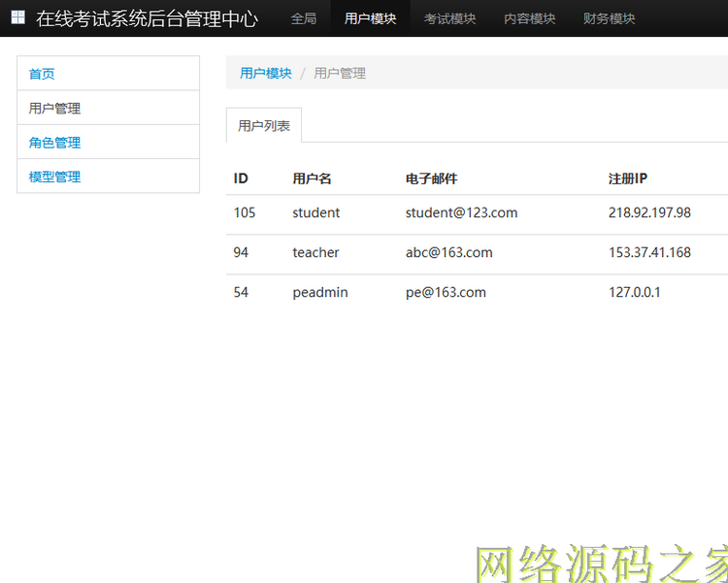Open the 财务模块 menu
Screen dimensions: 728x583
(610, 18)
